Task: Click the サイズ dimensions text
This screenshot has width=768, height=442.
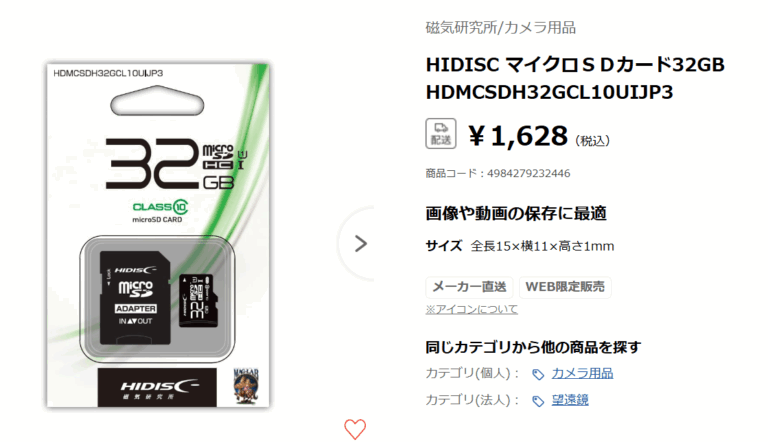Action: pyautogui.click(x=520, y=246)
